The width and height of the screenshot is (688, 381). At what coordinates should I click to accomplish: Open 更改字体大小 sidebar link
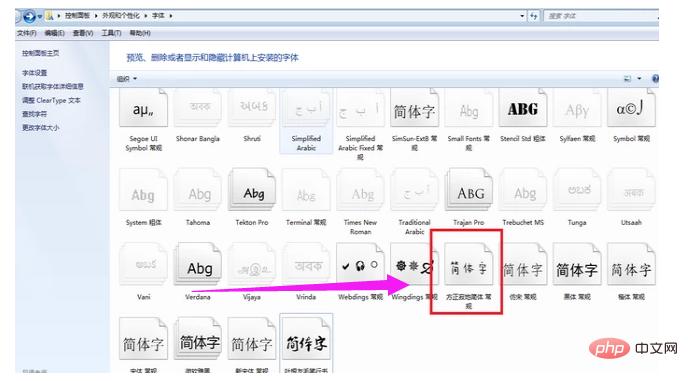tap(40, 127)
